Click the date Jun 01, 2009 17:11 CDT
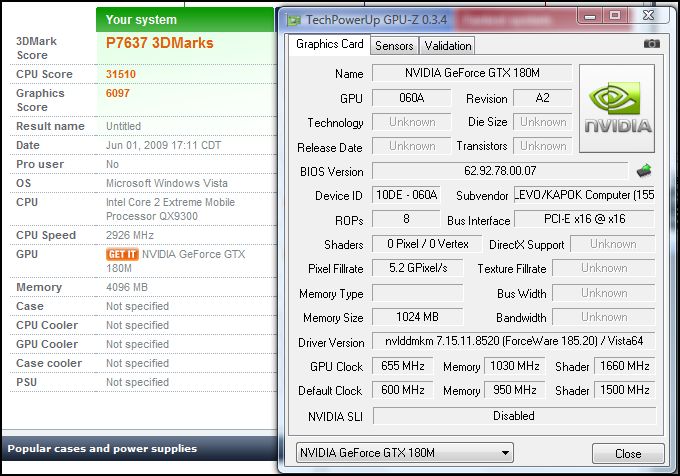Viewport: 680px width, 476px height. point(163,145)
